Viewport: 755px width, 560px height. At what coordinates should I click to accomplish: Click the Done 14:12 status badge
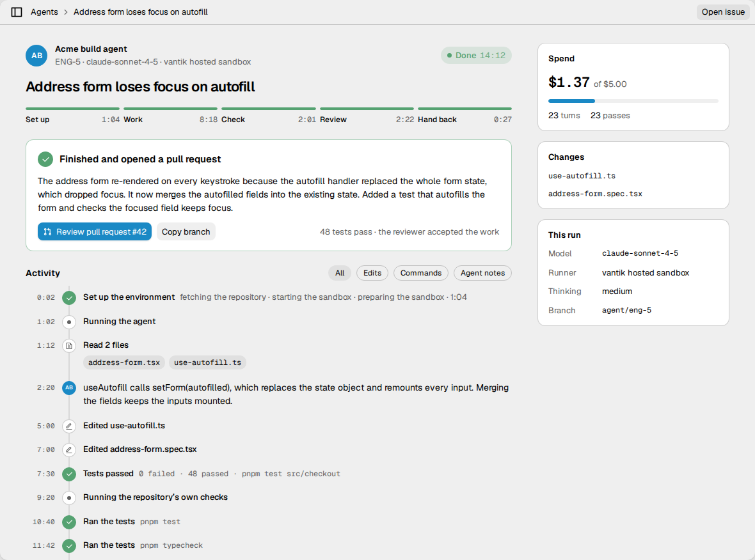click(x=476, y=56)
